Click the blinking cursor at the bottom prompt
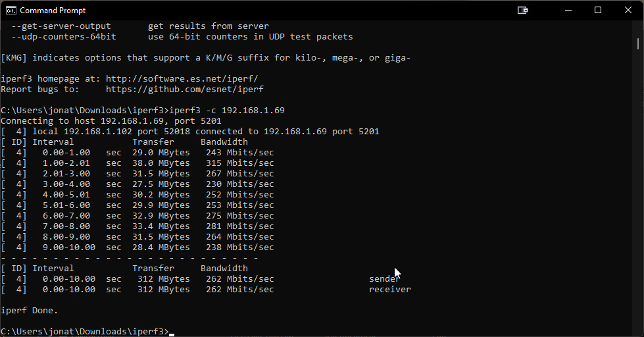Image resolution: width=644 pixels, height=337 pixels. [x=172, y=334]
